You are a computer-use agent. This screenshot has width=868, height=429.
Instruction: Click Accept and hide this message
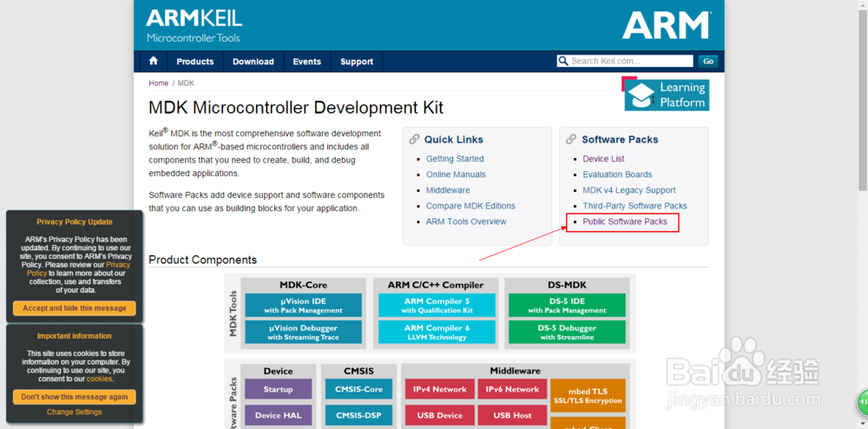click(x=74, y=308)
